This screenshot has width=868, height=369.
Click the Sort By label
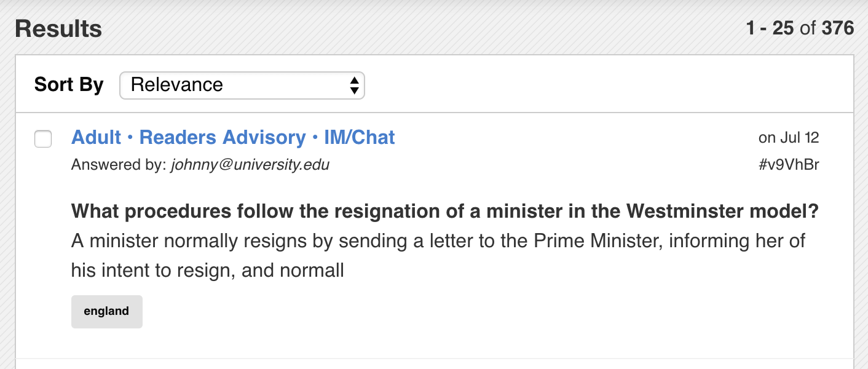[x=69, y=84]
